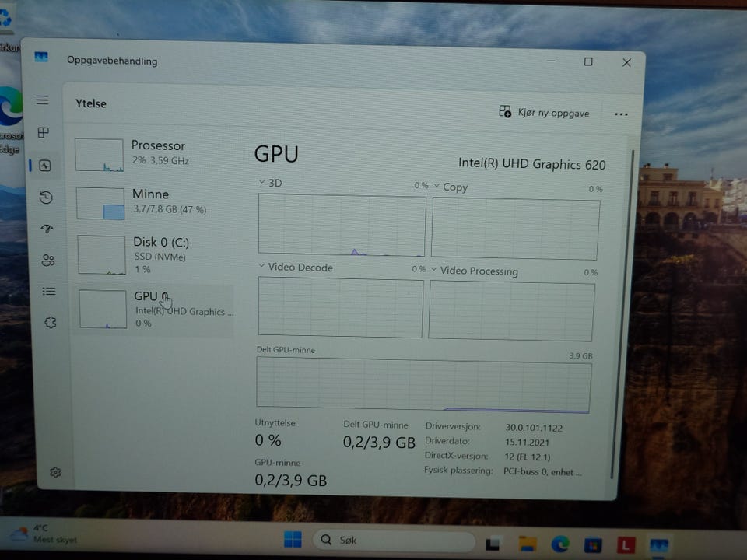Select the Prosessor performance item
Screen dimensions: 747x560
point(153,155)
